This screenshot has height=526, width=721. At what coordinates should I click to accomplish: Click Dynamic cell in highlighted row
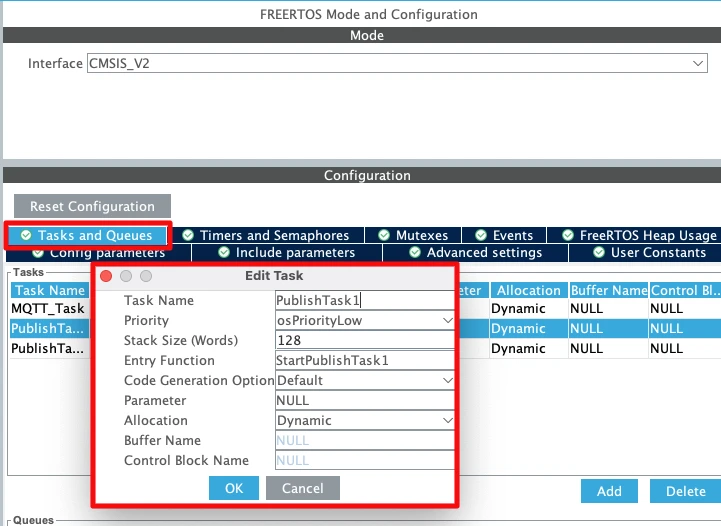click(x=529, y=328)
